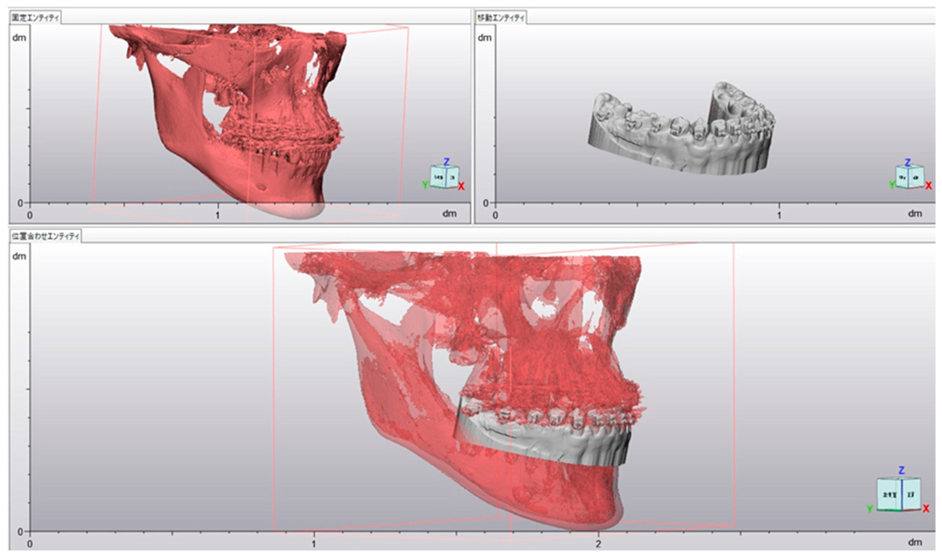942x560 pixels.
Task: Switch to the 固定エンティティ tab
Action: click(35, 18)
